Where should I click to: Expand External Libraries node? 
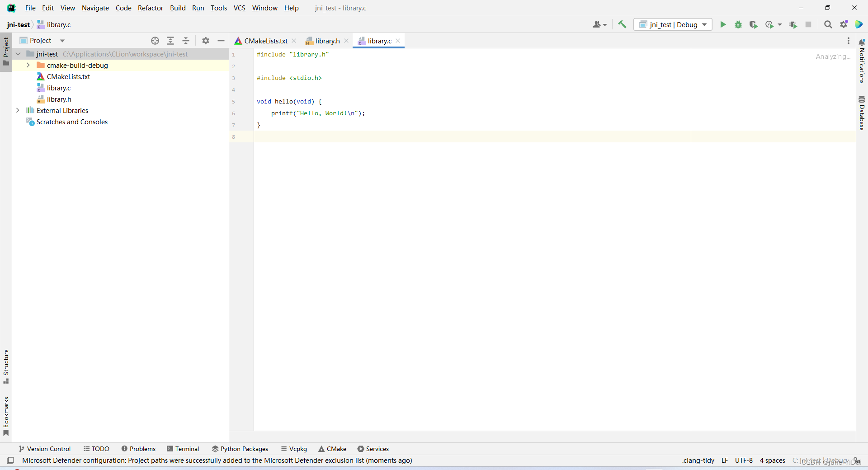tap(18, 110)
